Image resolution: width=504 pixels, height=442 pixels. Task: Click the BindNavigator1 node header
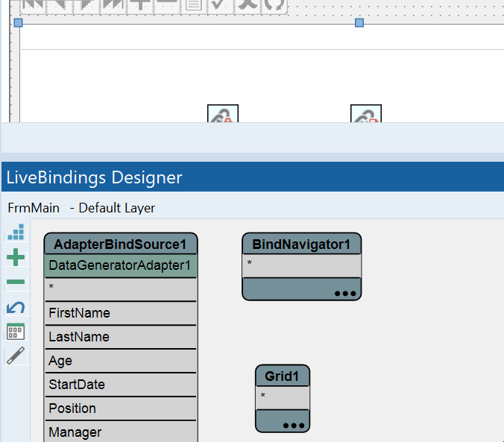pos(301,244)
